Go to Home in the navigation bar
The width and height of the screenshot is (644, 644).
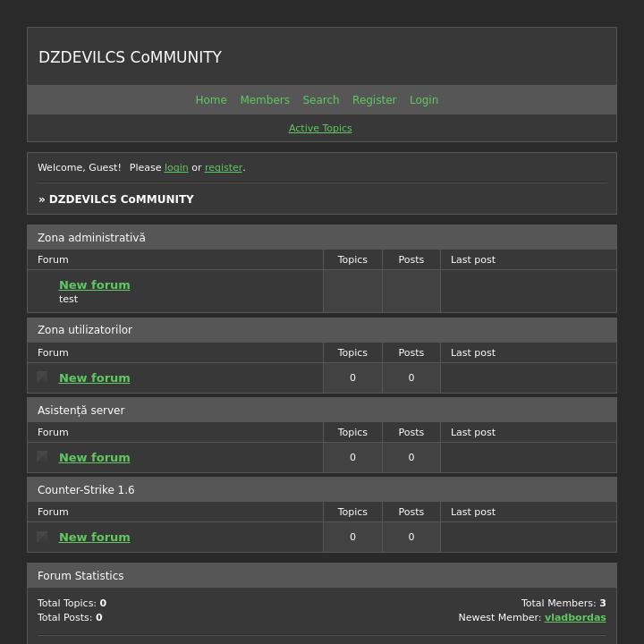click(x=211, y=100)
